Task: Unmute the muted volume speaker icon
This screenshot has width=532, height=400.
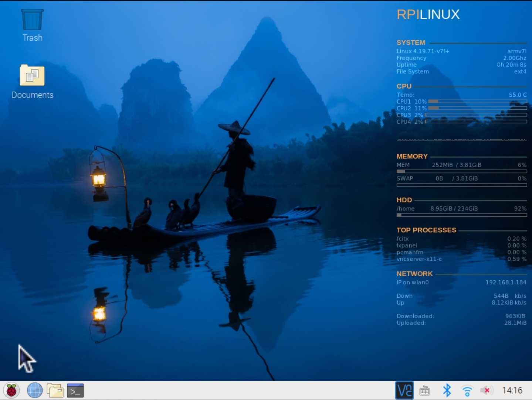Action: 487,390
